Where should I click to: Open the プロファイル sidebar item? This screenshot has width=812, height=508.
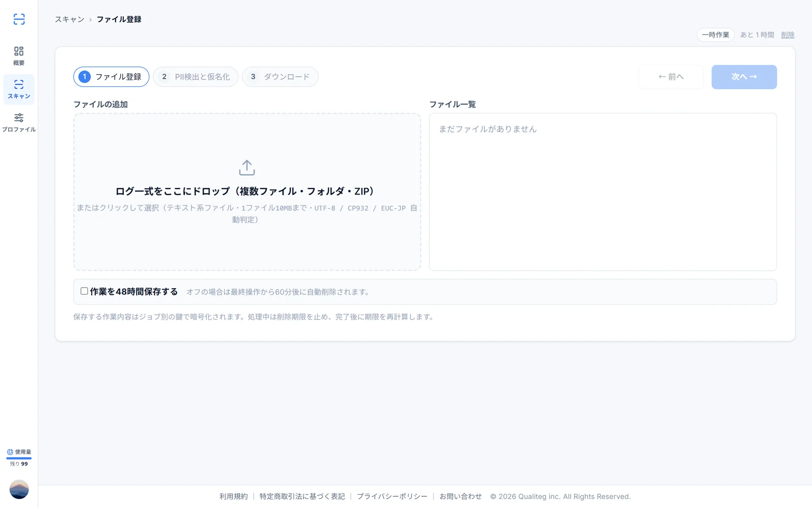tap(19, 123)
